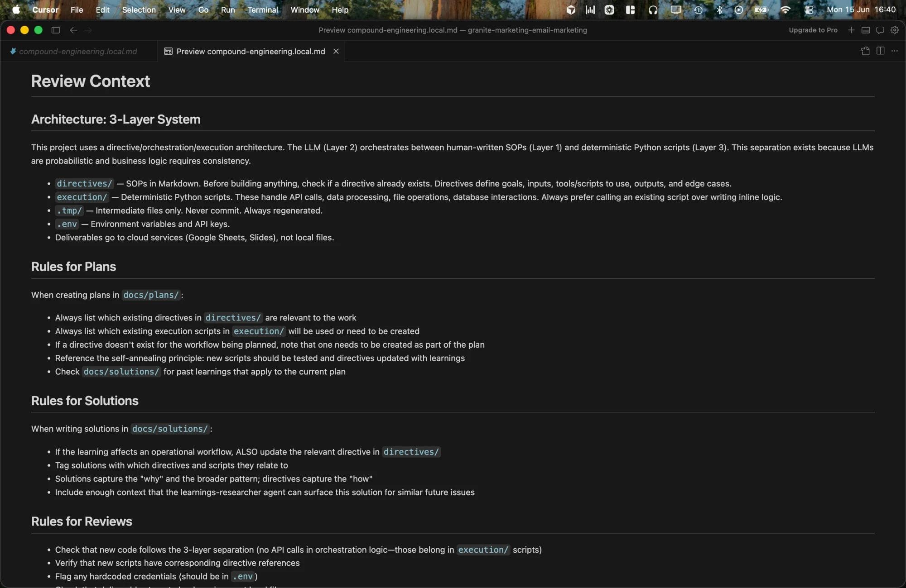Viewport: 906px width, 588px height.
Task: Open the Selection menu
Action: pyautogui.click(x=139, y=10)
